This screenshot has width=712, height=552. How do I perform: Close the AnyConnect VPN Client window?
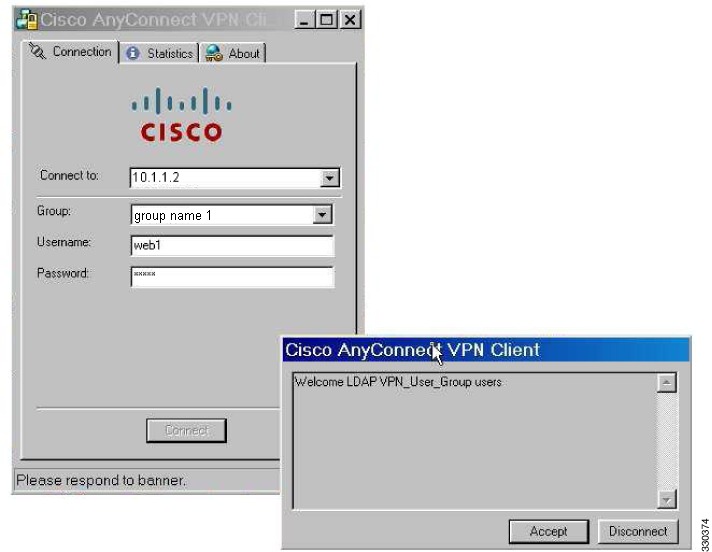point(350,20)
